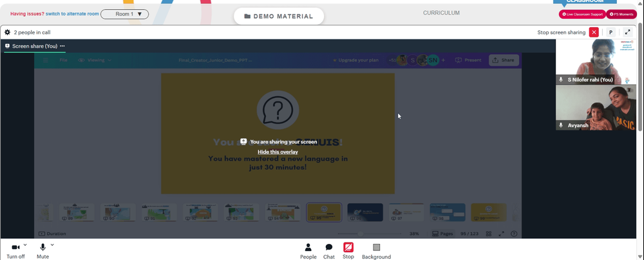Select slide thumbnail 97
This screenshot has width=644, height=260.
click(406, 212)
